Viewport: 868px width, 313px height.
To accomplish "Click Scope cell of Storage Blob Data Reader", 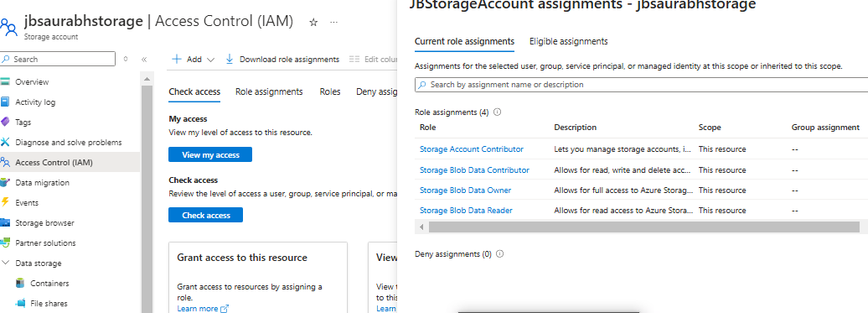I will (x=722, y=211).
